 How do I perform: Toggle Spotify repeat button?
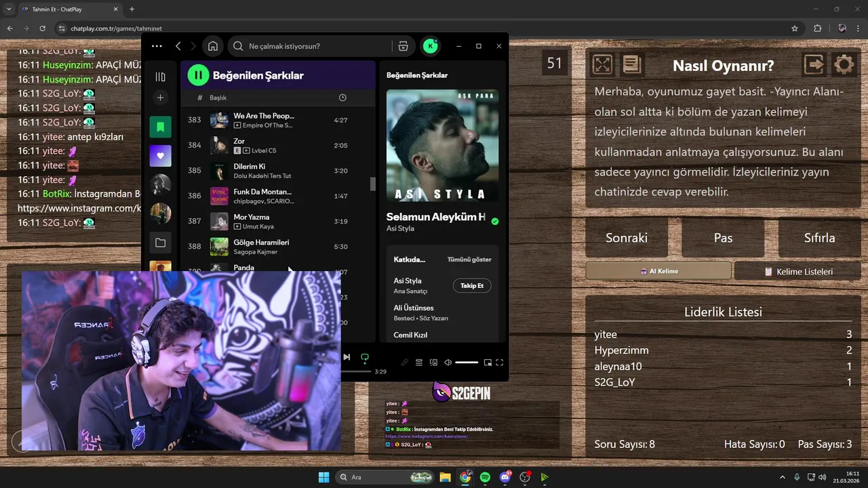coord(365,357)
